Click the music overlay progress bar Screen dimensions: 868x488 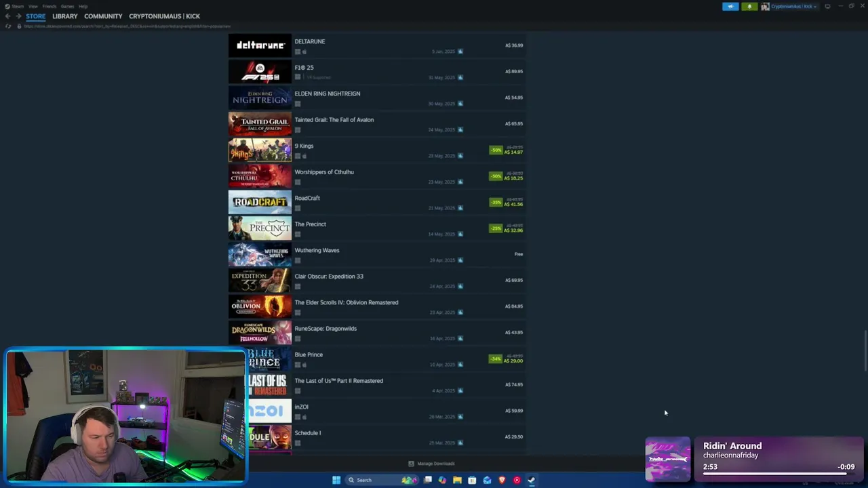pos(778,474)
